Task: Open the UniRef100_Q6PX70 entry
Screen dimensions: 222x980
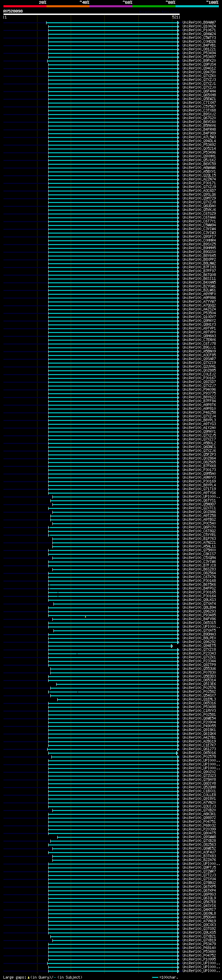Action: tap(199, 527)
